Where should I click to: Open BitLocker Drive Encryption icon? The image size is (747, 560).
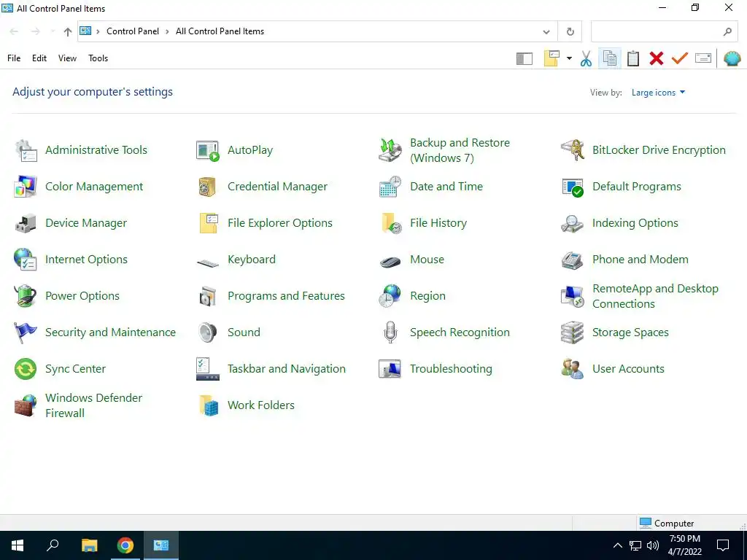point(572,150)
